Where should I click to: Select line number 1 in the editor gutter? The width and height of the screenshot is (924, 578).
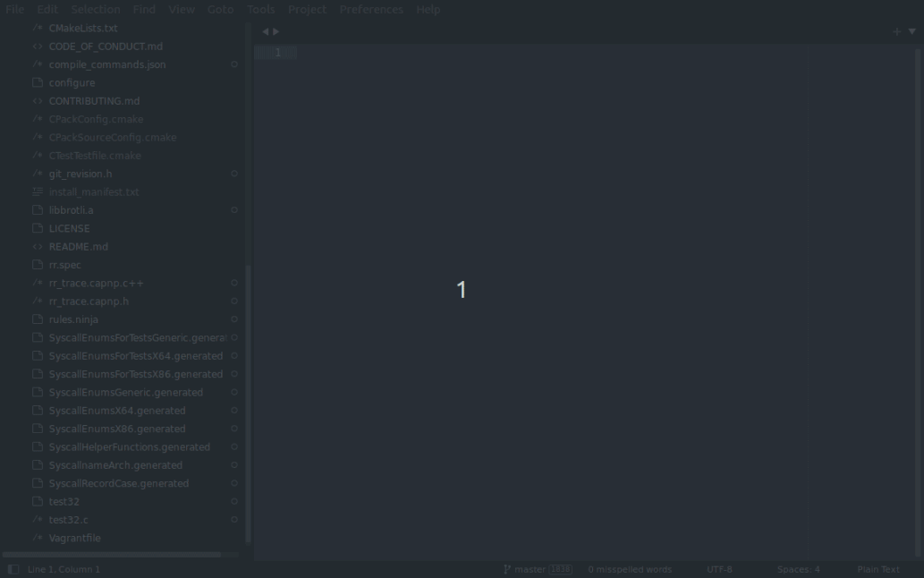277,52
